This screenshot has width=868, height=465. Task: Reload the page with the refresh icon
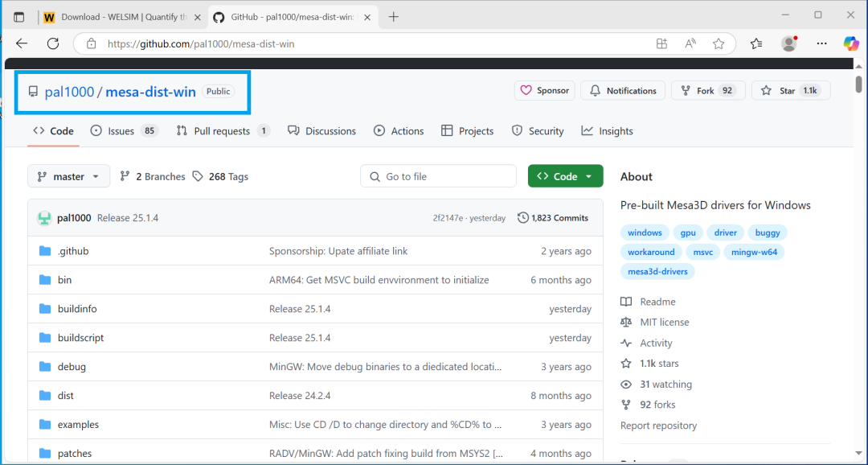click(52, 43)
